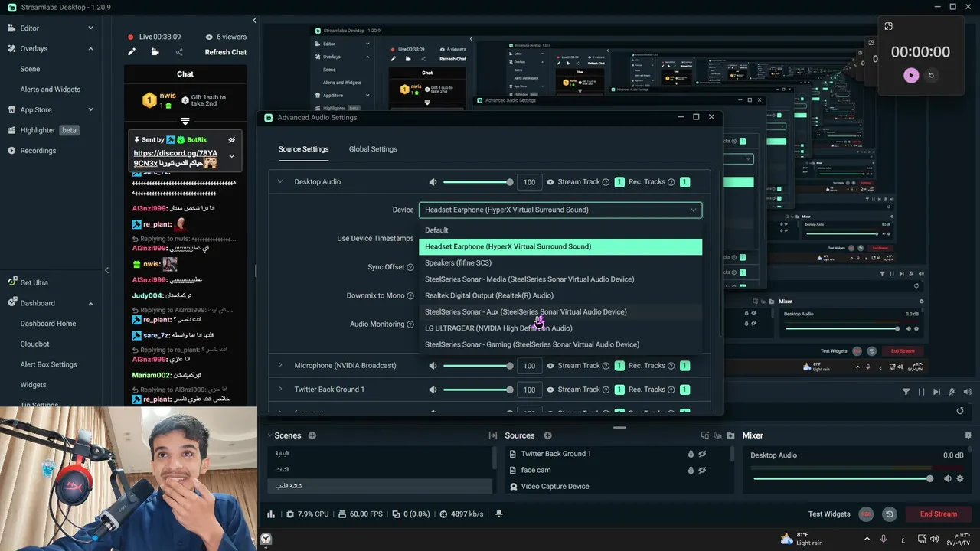The height and width of the screenshot is (551, 980).
Task: Open Mixer settings gear in panel header
Action: tap(968, 435)
